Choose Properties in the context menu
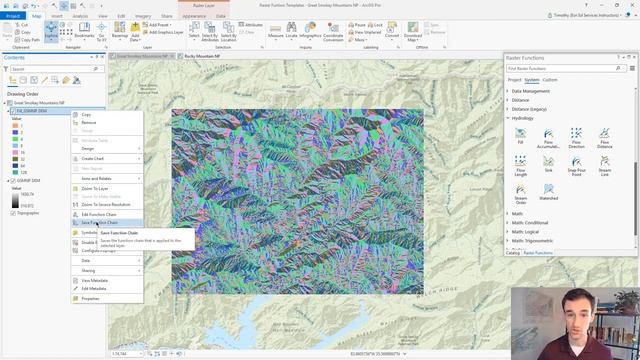 point(107,298)
